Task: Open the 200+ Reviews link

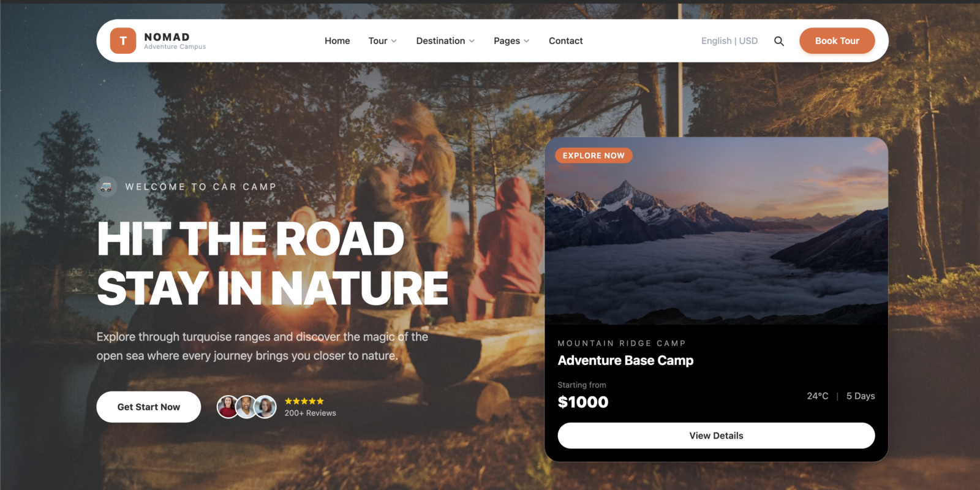Action: tap(311, 413)
